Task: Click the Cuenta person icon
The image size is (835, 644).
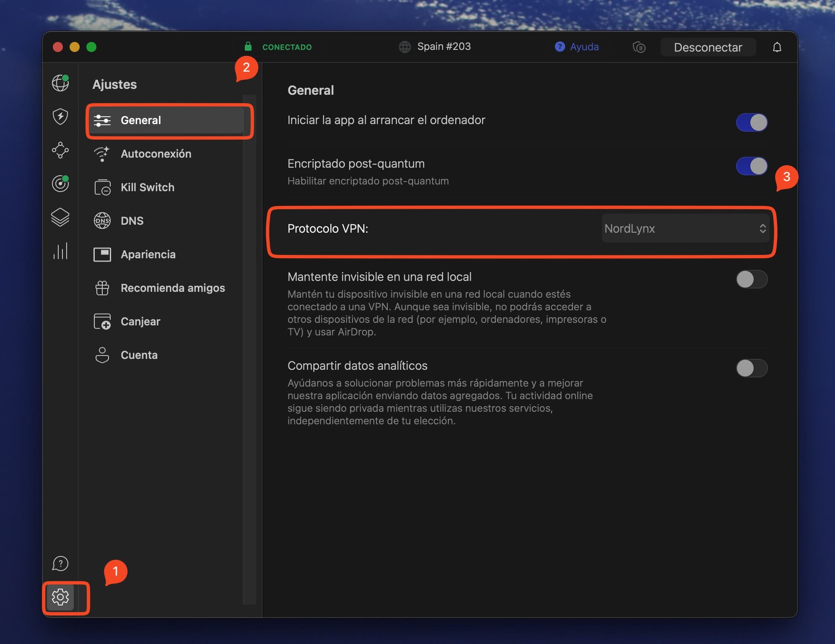Action: point(102,355)
